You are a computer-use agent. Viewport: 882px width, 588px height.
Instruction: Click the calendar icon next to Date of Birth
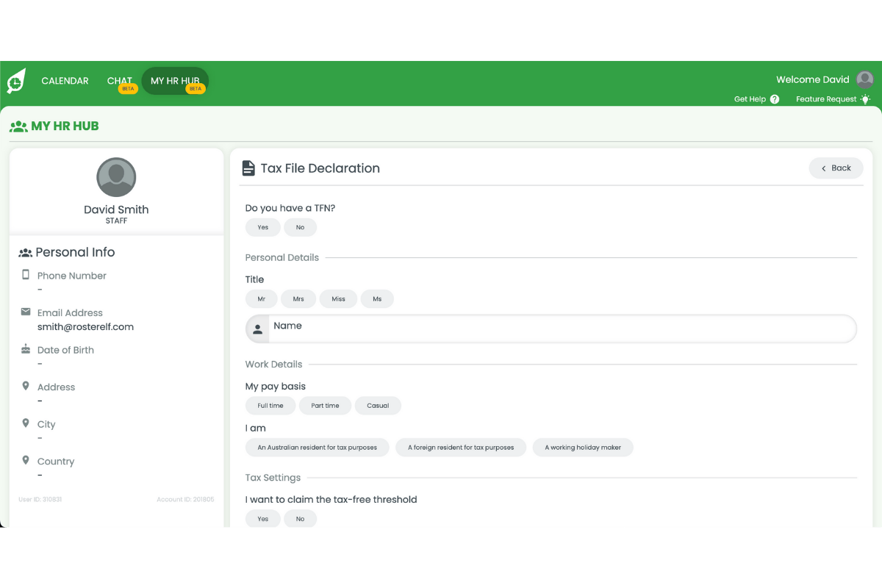[26, 349]
